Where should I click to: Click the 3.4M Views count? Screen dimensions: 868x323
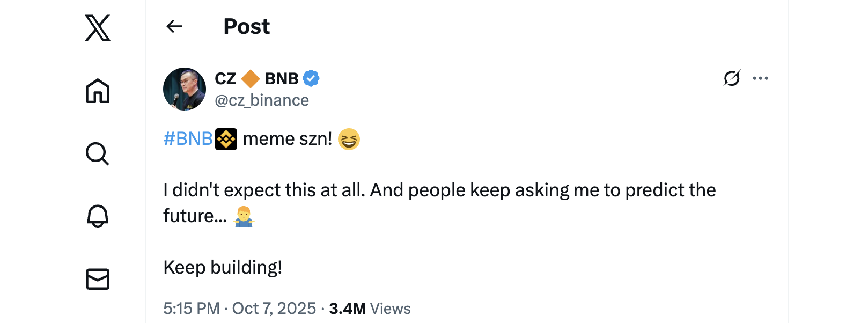370,309
